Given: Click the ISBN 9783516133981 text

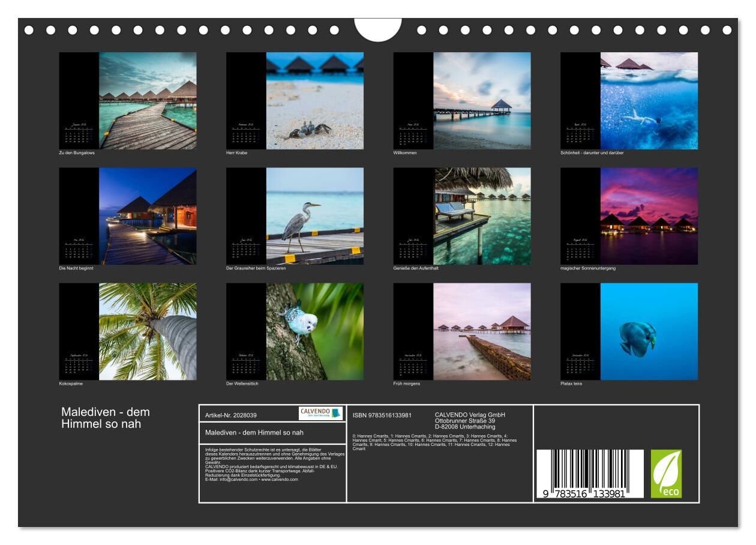Looking at the screenshot, I should [x=382, y=415].
